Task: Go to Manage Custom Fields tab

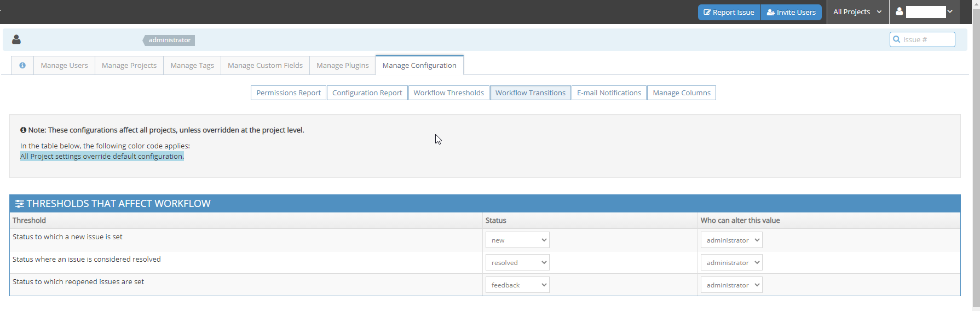Action: tap(265, 65)
